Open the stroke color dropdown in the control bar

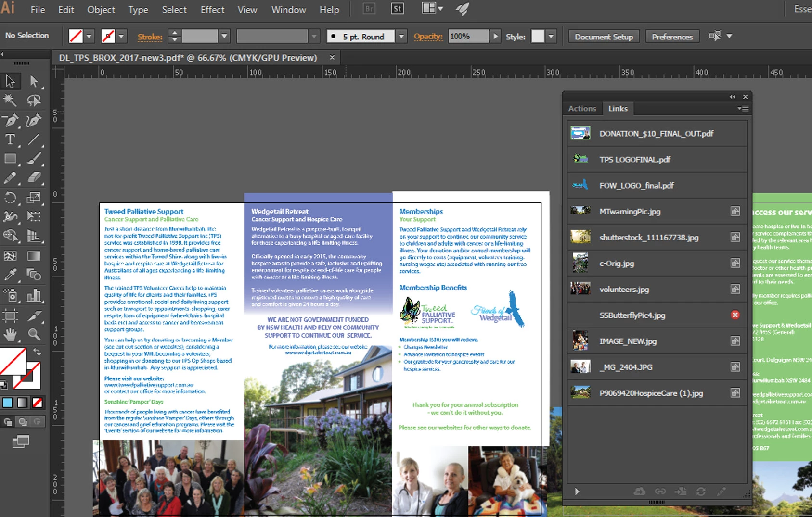(121, 36)
